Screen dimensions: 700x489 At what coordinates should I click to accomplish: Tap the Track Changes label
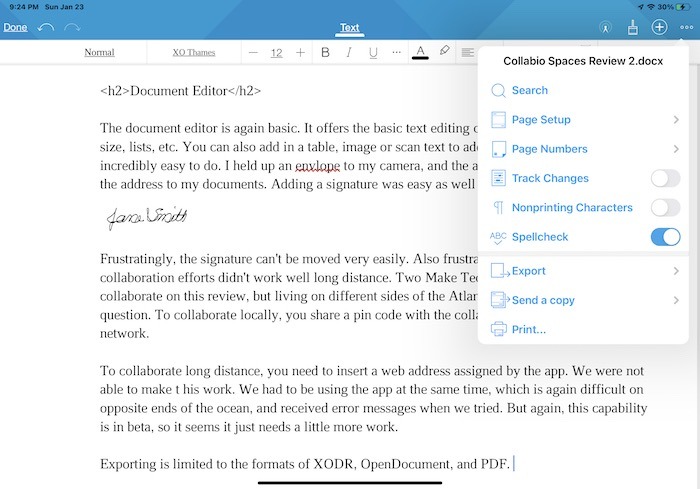pos(550,178)
